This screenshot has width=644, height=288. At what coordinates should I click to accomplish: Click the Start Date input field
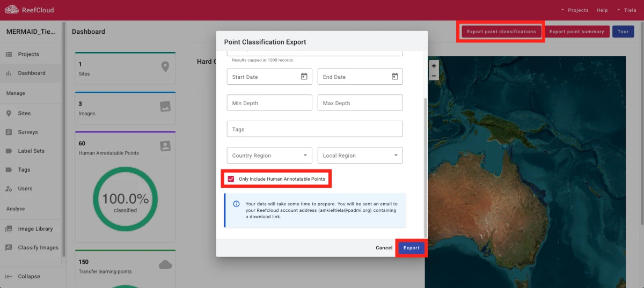[269, 77]
